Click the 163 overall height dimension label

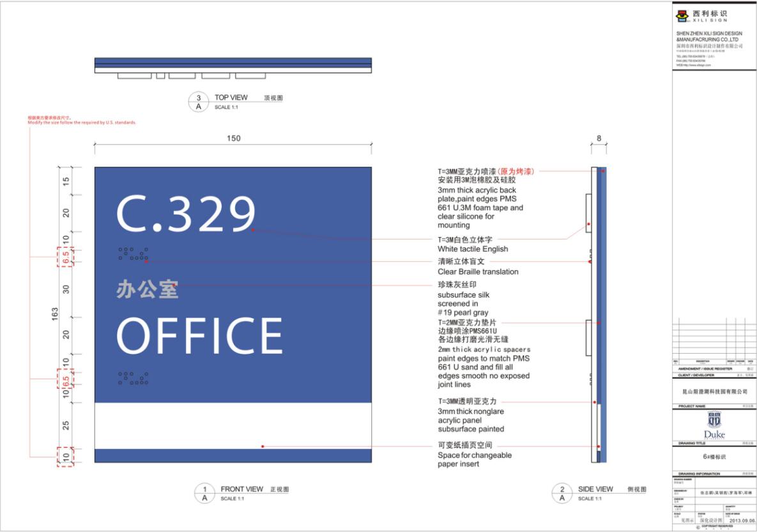(55, 314)
